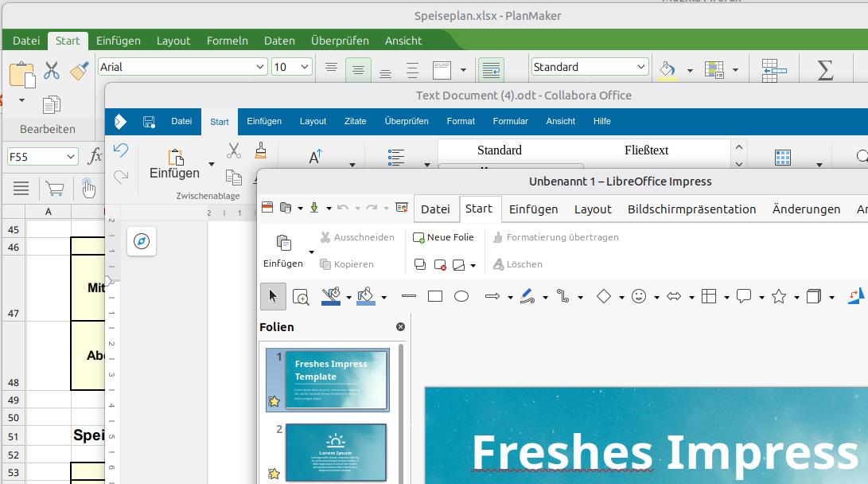This screenshot has width=868, height=484.
Task: Select the Callout shapes tool
Action: pos(744,296)
